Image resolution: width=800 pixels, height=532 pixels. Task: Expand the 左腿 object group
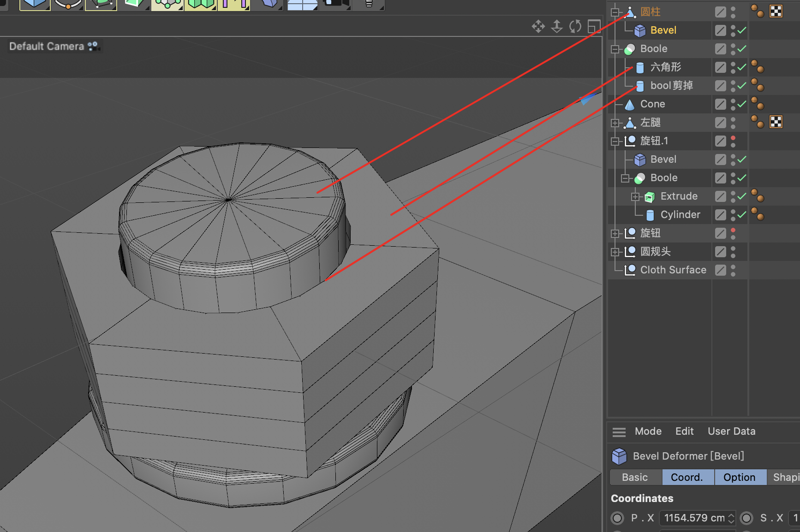615,123
